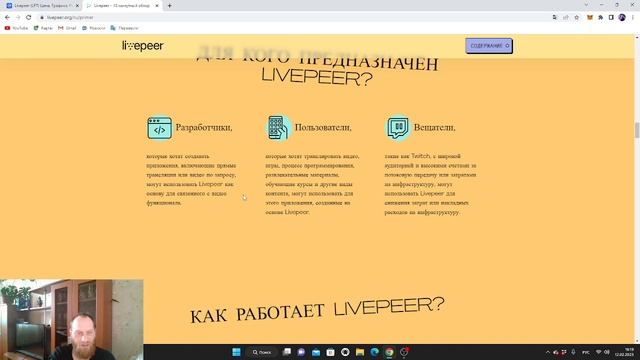The height and width of the screenshot is (360, 640).
Task: Click the taskbar Поиск search box
Action: tap(262, 352)
